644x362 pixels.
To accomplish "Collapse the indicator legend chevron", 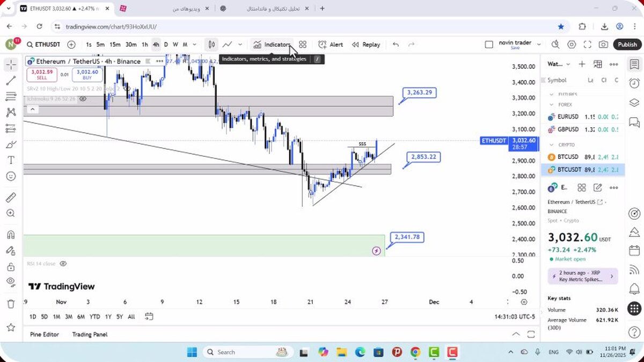I will (x=32, y=110).
